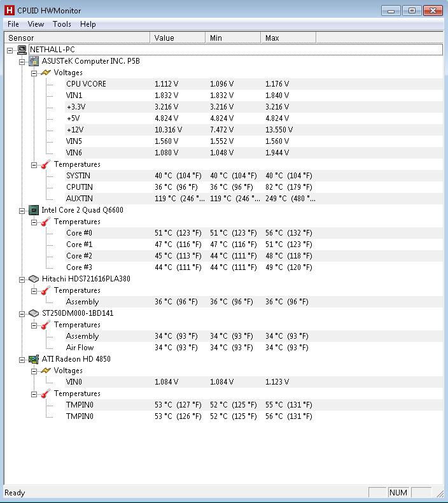This screenshot has height=503, width=448.
Task: Select the CPU VCORE row
Action: (x=254, y=84)
